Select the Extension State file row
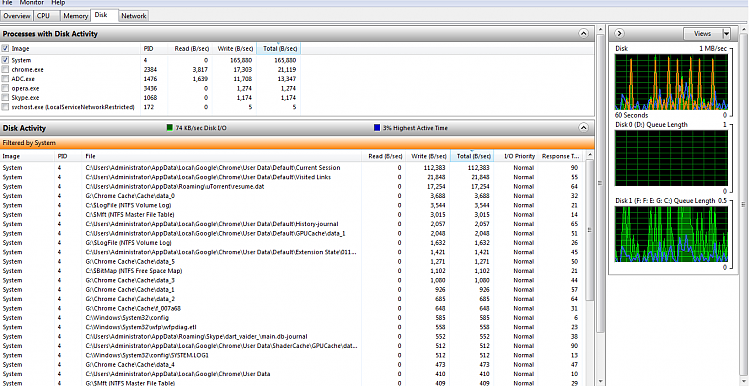Screen dimensions: 750x386 (292, 252)
